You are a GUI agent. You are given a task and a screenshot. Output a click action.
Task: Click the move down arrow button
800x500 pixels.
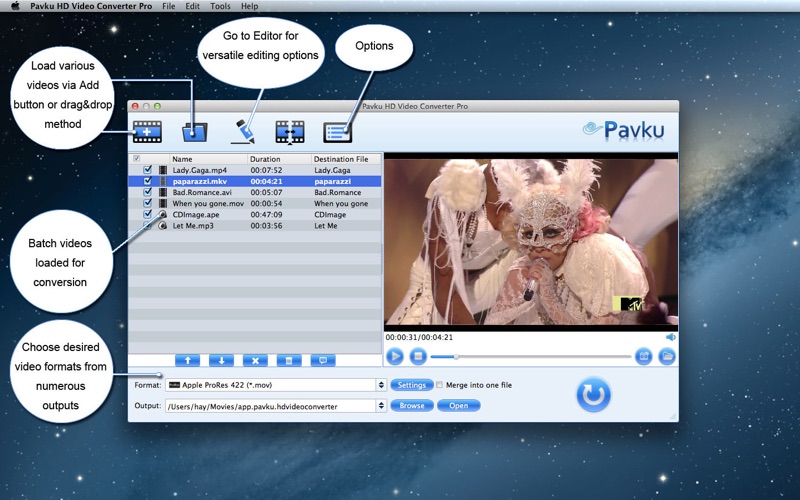[221, 361]
